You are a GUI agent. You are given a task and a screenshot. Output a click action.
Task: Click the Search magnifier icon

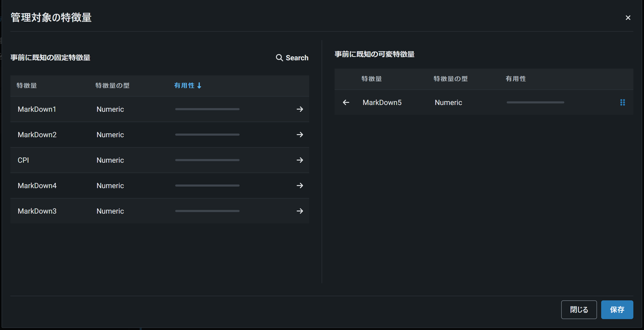click(279, 58)
